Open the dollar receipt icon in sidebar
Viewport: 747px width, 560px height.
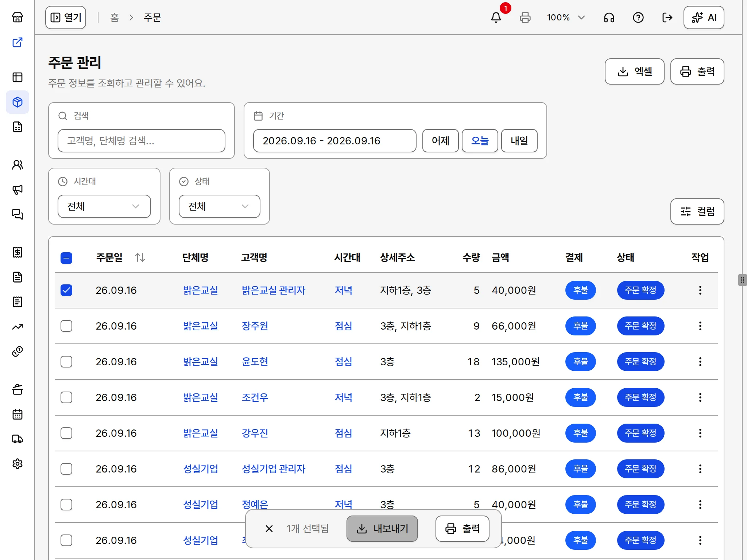[18, 252]
